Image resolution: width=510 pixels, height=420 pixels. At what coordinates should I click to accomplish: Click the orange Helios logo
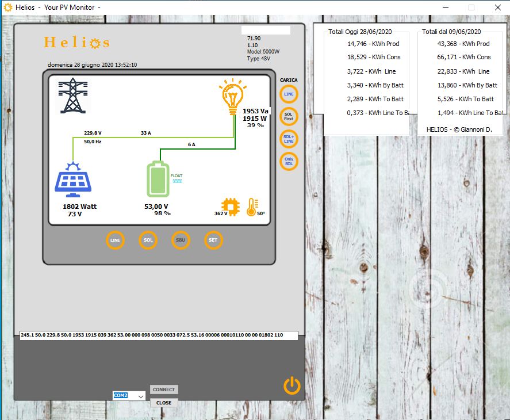pos(77,43)
